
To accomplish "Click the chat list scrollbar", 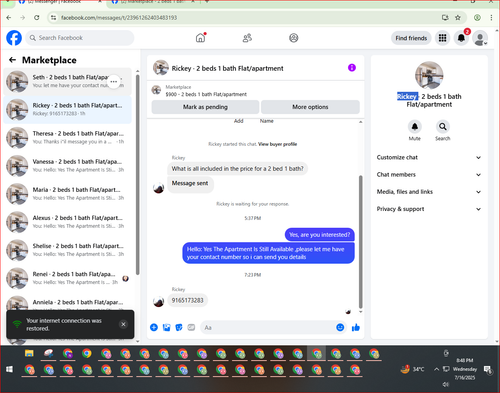I will tap(138, 175).
